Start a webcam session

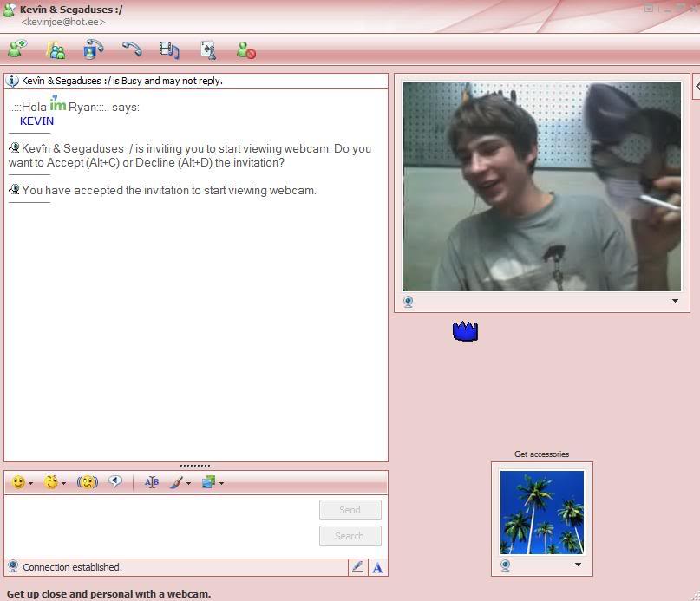[93, 49]
